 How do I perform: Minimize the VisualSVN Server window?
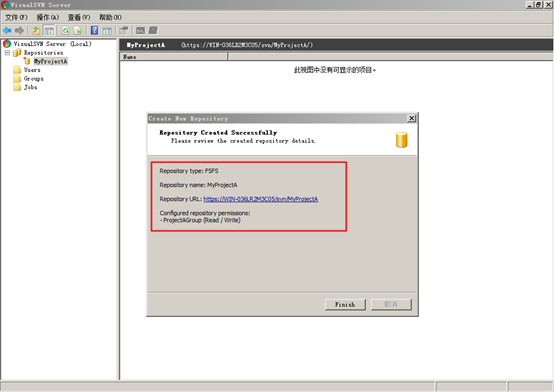point(530,5)
